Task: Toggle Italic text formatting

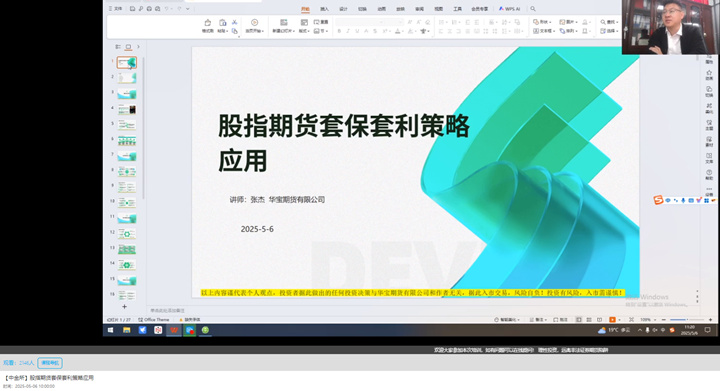Action: 348,31
